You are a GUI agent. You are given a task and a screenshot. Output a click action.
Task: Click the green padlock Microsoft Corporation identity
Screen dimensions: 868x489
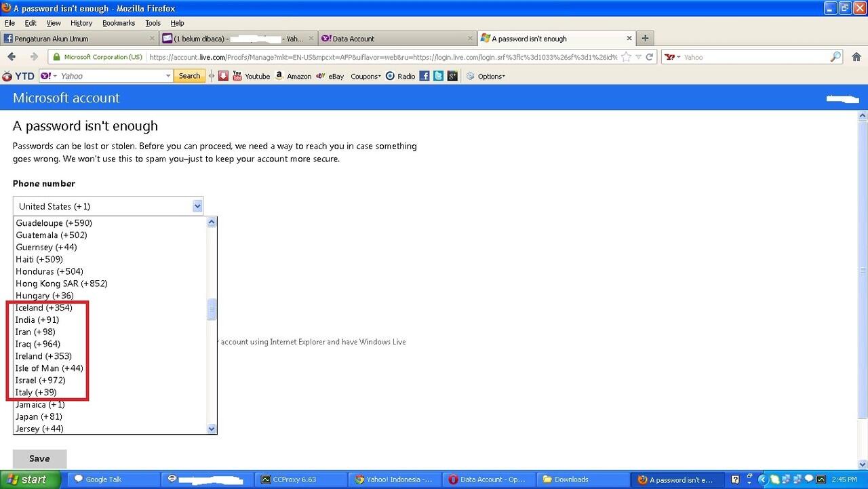98,57
